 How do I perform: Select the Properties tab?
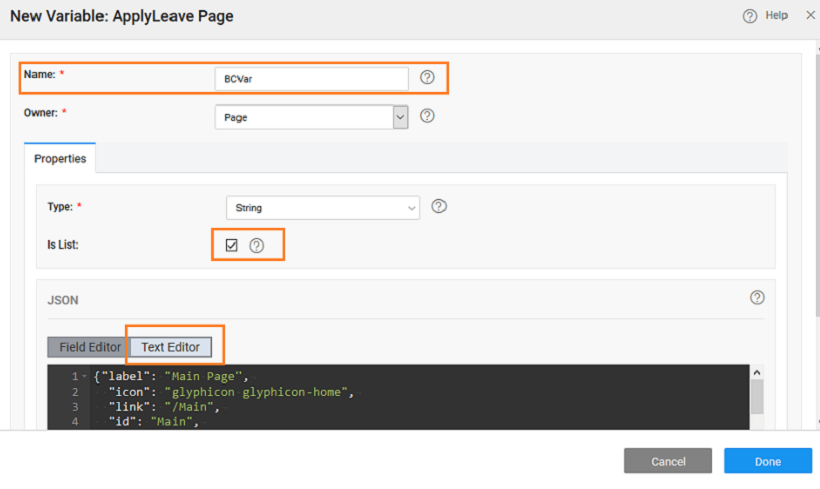pyautogui.click(x=60, y=159)
